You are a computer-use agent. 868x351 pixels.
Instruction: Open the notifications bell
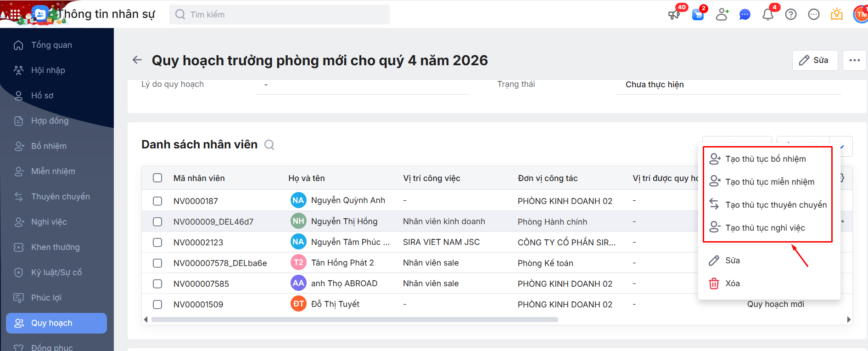coord(767,15)
